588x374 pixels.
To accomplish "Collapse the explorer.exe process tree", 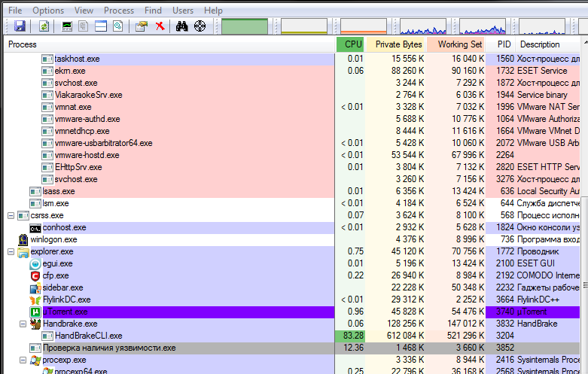I will [11, 251].
